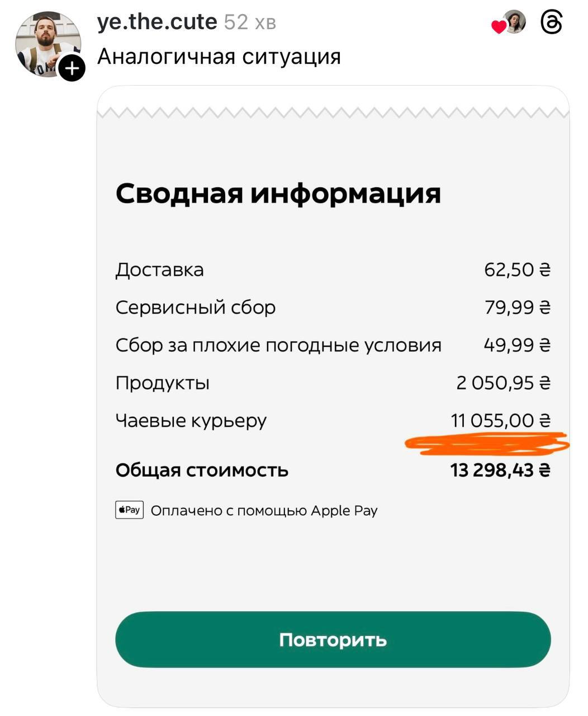Expand the Чаевые курьеру tip entry
Image resolution: width=588 pixels, height=716 pixels.
(x=191, y=420)
